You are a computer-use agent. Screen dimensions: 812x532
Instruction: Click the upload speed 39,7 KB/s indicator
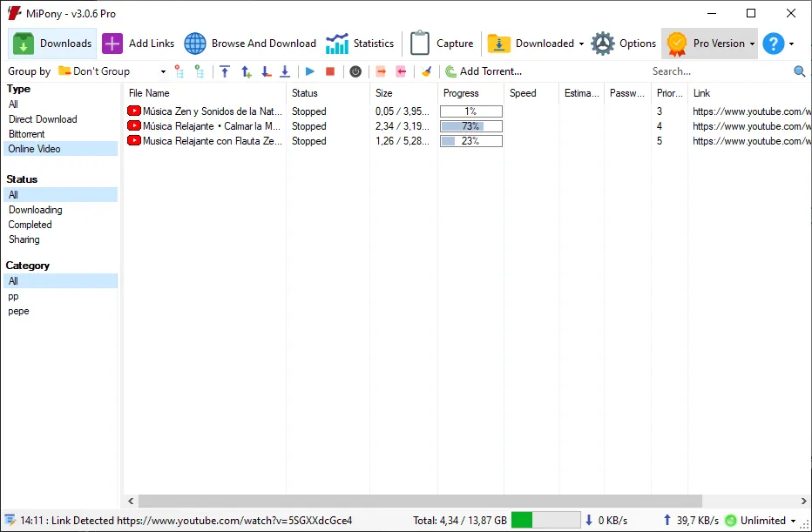(691, 520)
